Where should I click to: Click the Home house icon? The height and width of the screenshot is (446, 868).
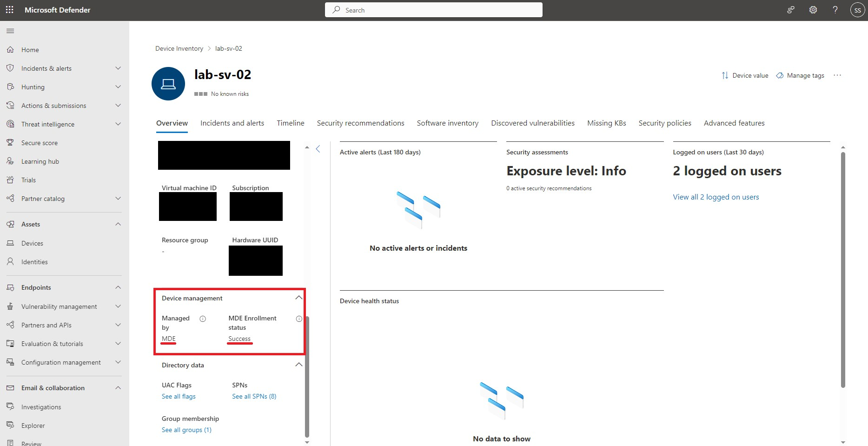coord(10,50)
